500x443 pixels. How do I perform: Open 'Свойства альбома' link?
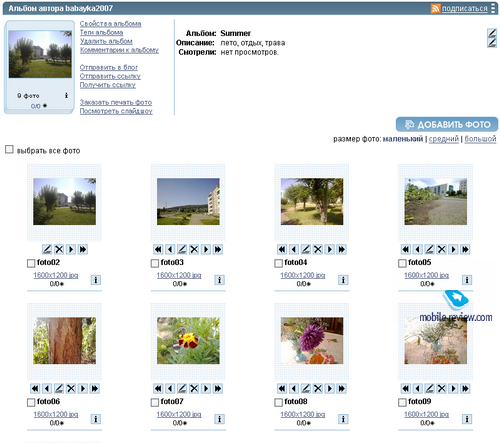110,24
